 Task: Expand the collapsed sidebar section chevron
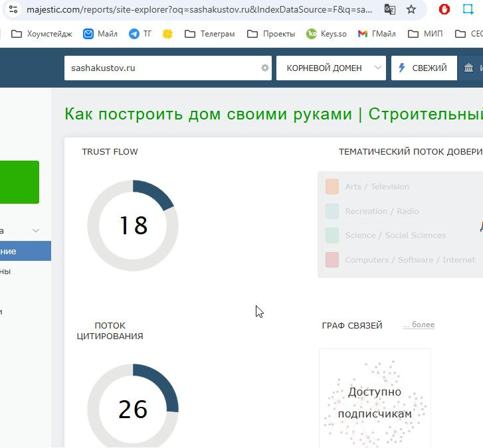tap(36, 231)
